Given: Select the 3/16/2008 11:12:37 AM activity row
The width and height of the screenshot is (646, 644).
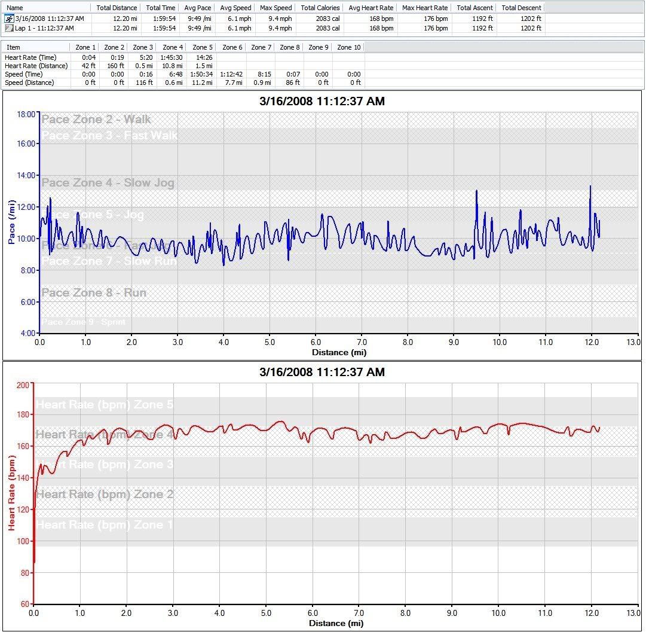Looking at the screenshot, I should (50, 19).
